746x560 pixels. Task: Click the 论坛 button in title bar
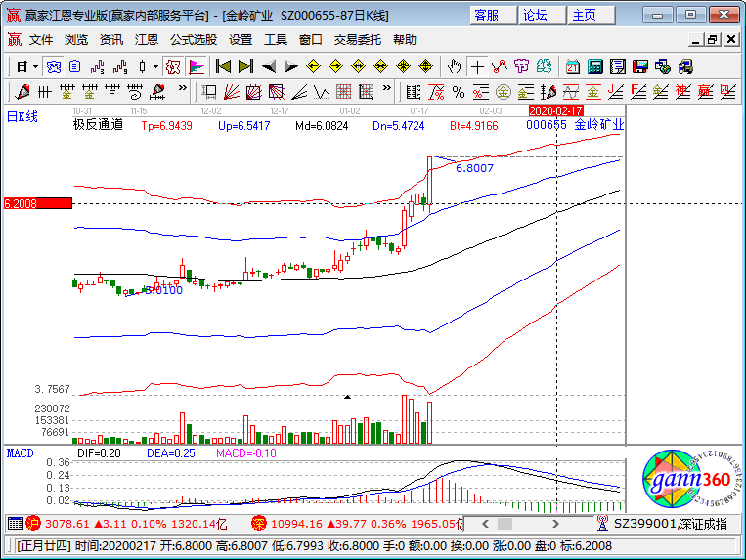542,16
